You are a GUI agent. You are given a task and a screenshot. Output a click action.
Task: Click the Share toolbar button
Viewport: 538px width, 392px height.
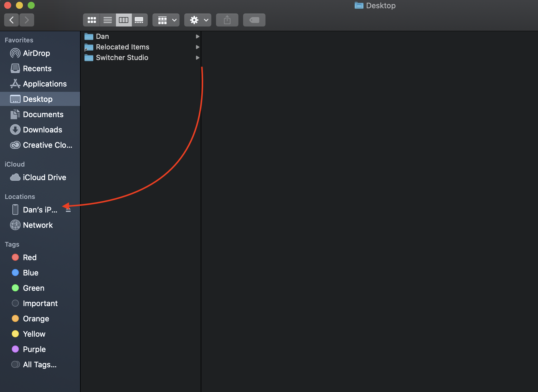[227, 20]
